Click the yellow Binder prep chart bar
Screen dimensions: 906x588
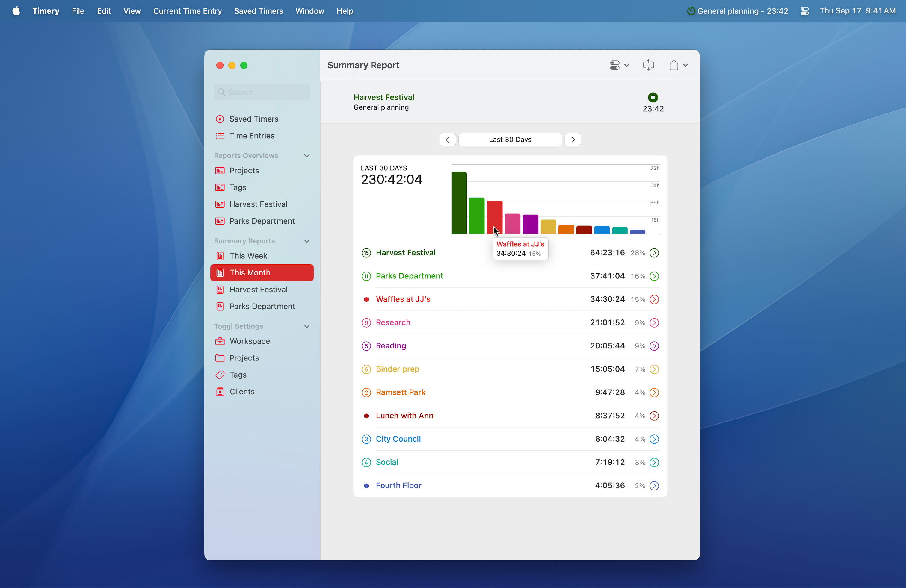point(548,227)
